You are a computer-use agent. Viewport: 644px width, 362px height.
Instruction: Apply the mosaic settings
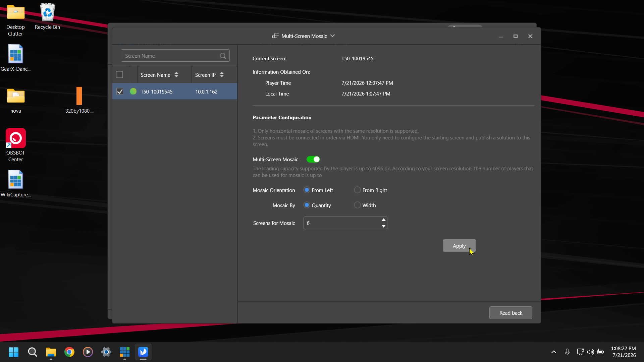(459, 246)
